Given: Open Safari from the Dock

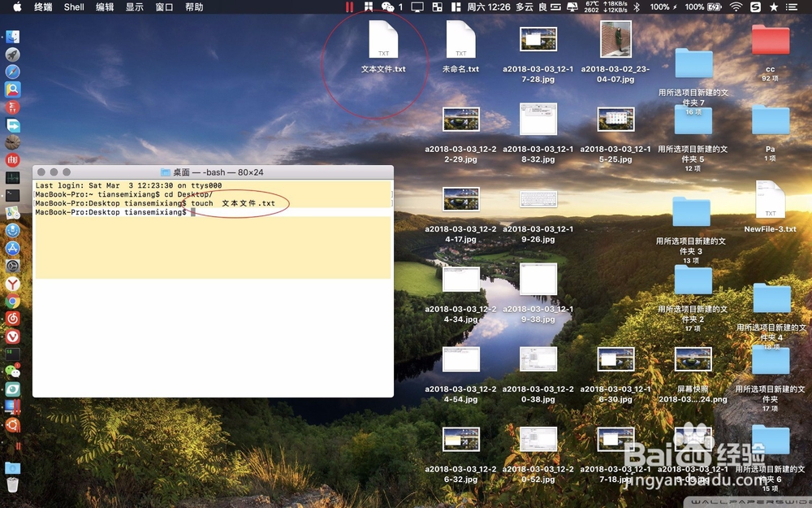Looking at the screenshot, I should pos(11,72).
